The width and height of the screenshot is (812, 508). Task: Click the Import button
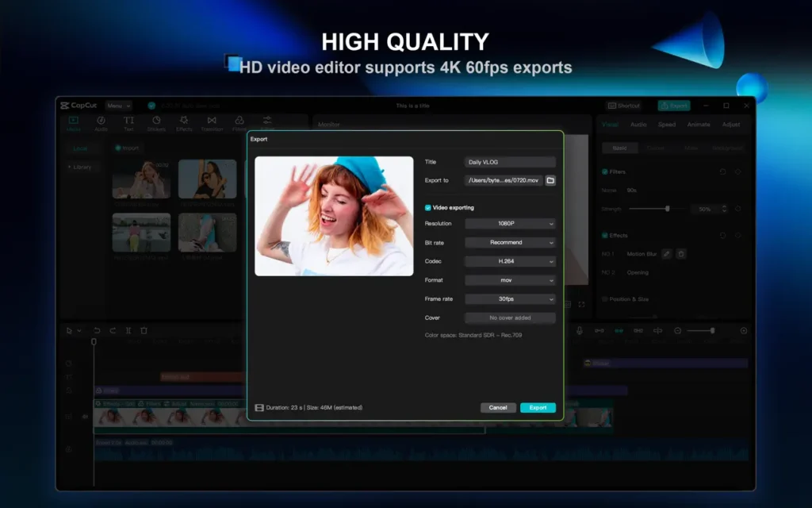click(x=127, y=148)
